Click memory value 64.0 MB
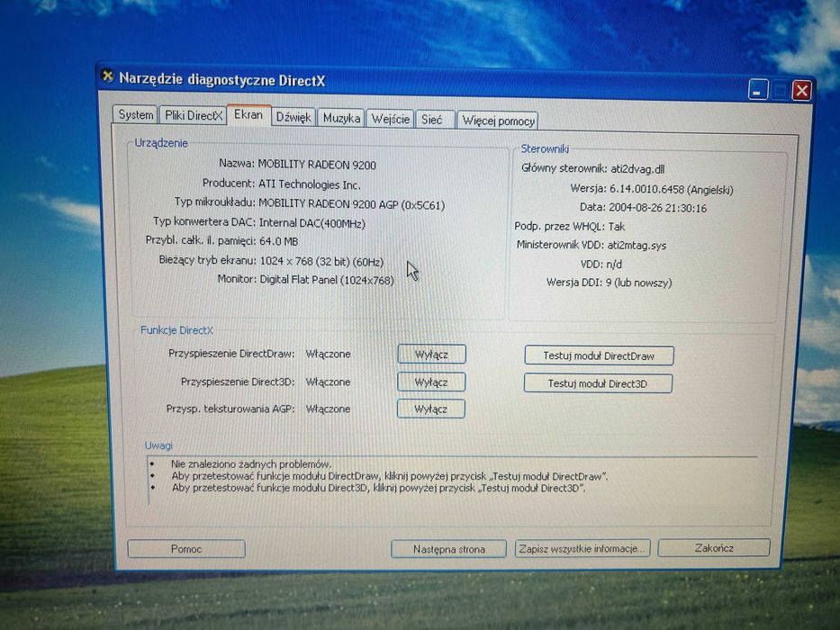The width and height of the screenshot is (840, 630). coord(278,241)
